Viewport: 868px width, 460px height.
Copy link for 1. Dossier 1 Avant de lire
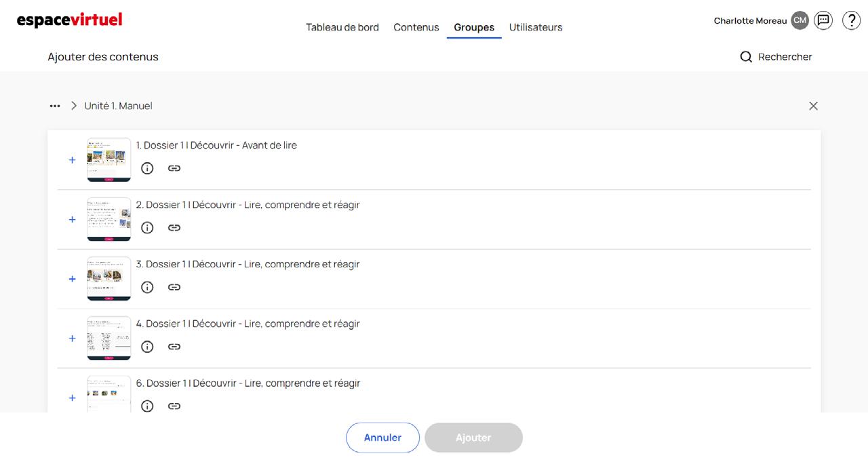coord(174,168)
